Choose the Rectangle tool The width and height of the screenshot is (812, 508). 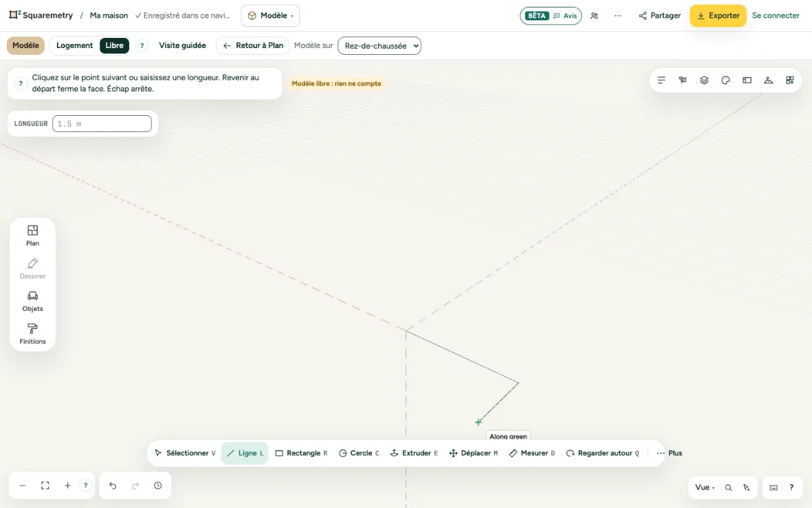click(x=301, y=453)
